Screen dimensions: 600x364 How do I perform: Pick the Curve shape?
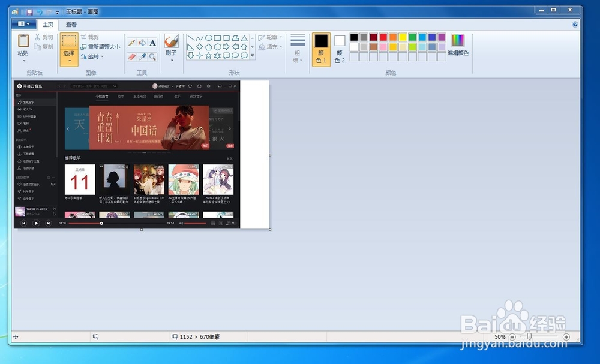click(x=199, y=38)
